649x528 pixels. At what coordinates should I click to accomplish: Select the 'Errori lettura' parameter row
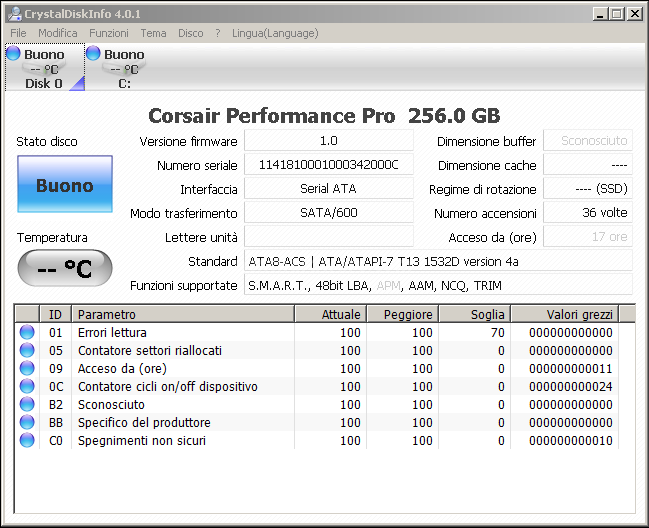[317, 332]
